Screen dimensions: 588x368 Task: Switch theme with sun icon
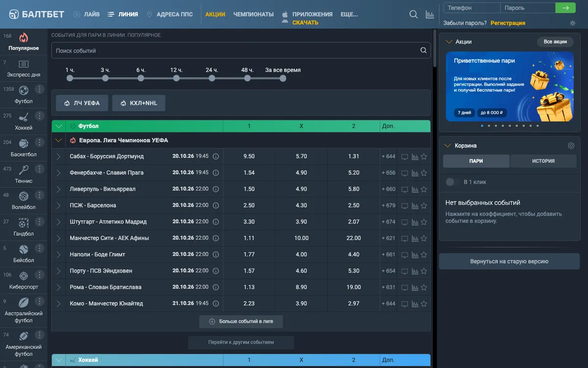[x=573, y=23]
